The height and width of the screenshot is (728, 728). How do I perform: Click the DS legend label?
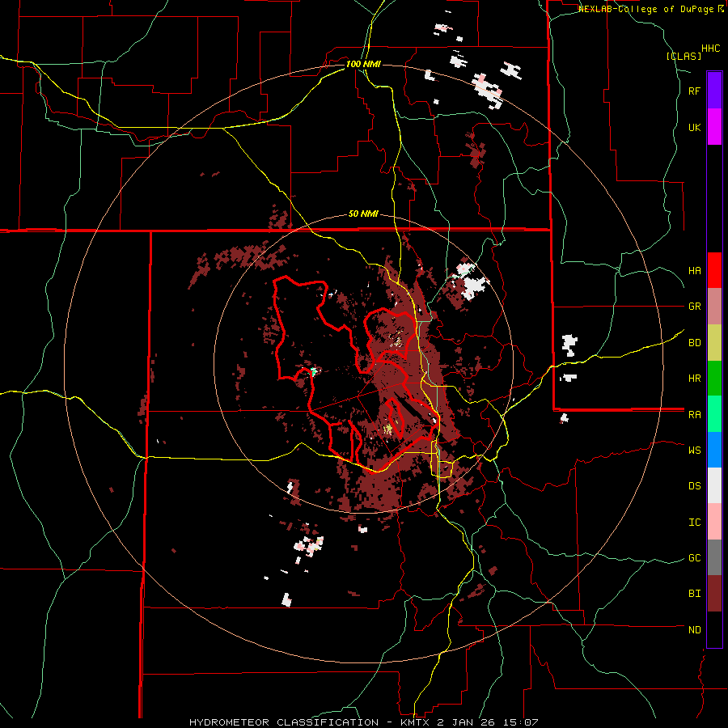pyautogui.click(x=694, y=486)
